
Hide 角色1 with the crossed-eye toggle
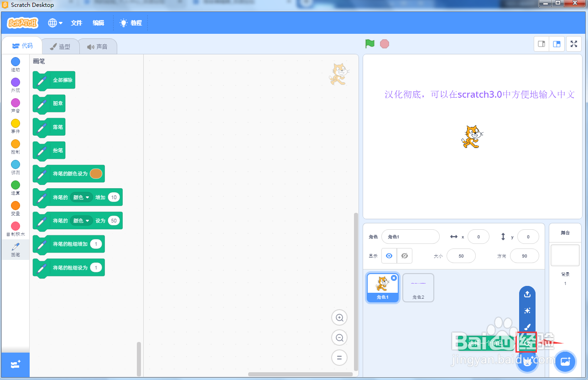click(x=405, y=256)
